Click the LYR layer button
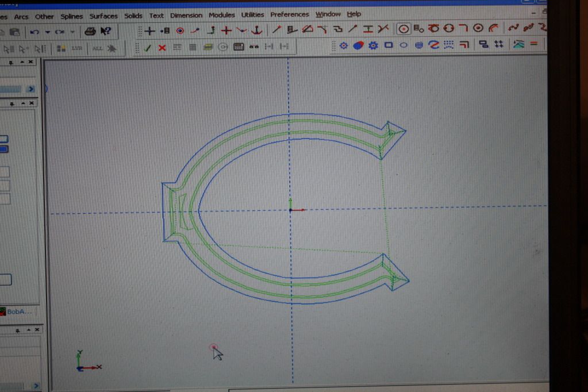Viewport: 588px width, 392px height. pos(77,48)
